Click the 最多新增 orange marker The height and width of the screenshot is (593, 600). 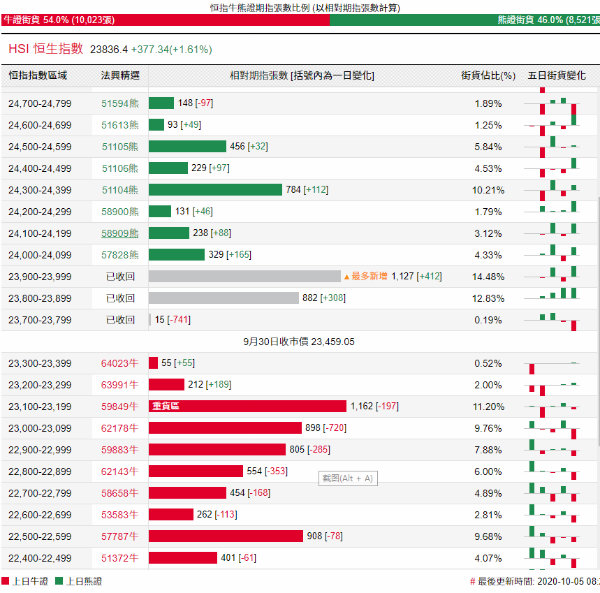365,276
